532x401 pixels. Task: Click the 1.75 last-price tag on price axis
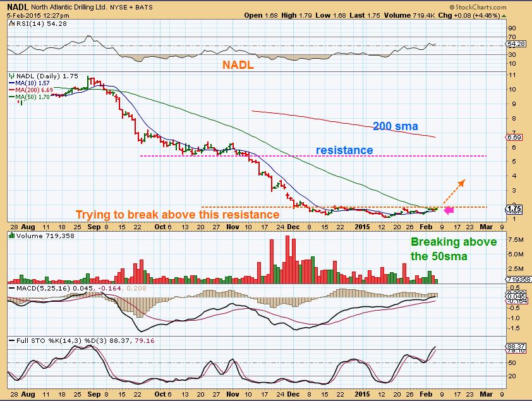516,208
